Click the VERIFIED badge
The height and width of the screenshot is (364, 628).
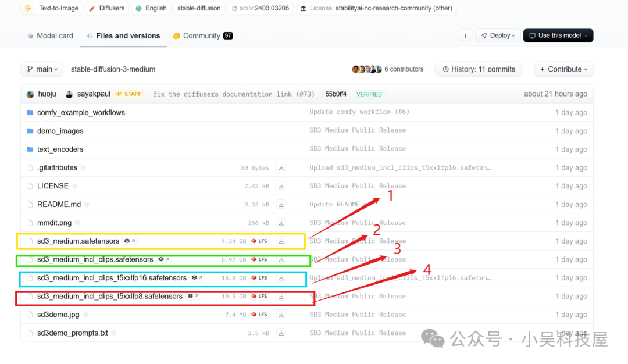tap(369, 95)
